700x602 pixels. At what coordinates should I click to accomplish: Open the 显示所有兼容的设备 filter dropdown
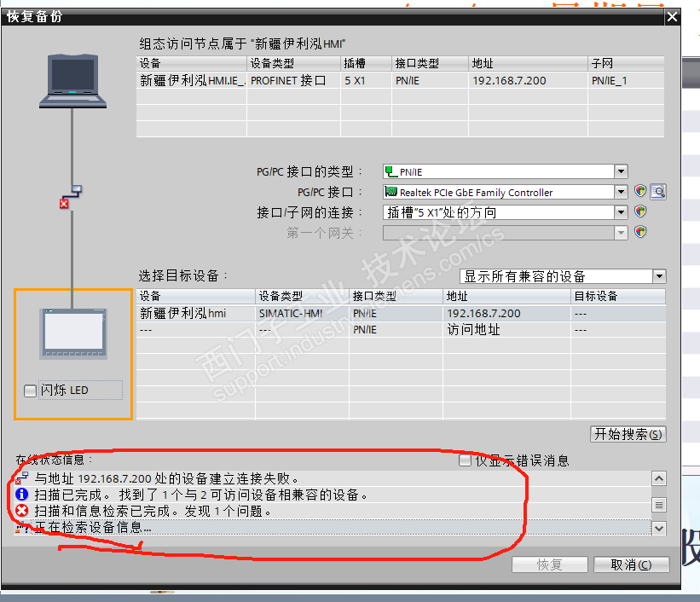pyautogui.click(x=659, y=276)
